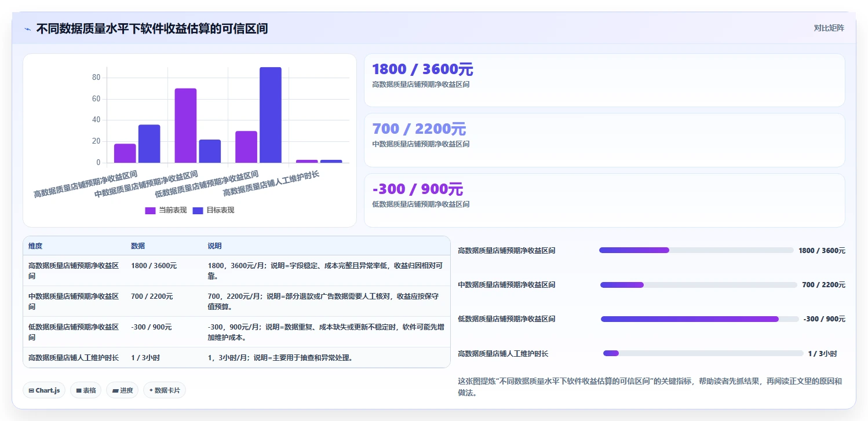This screenshot has height=421, width=868.
Task: Click the 对比矩阵 label in header
Action: pos(829,28)
